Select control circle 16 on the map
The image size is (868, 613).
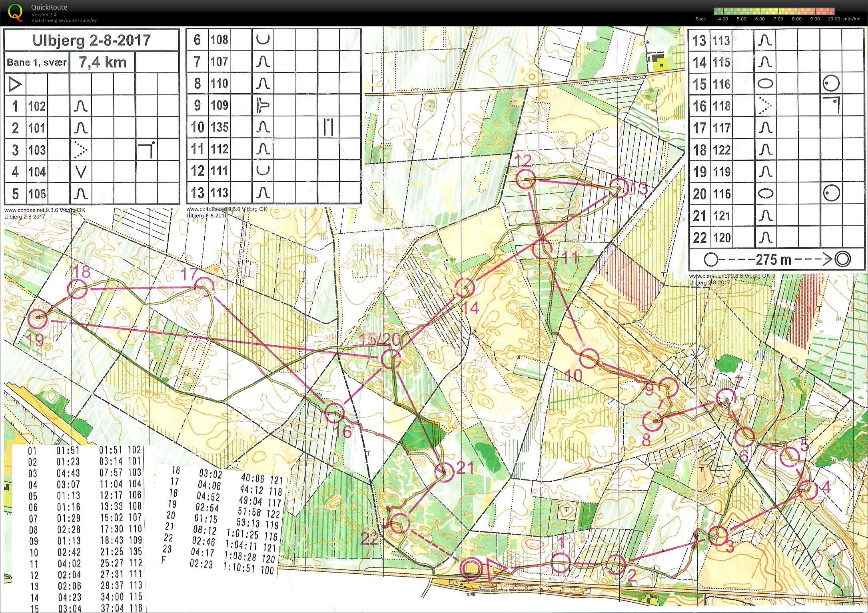pos(334,413)
